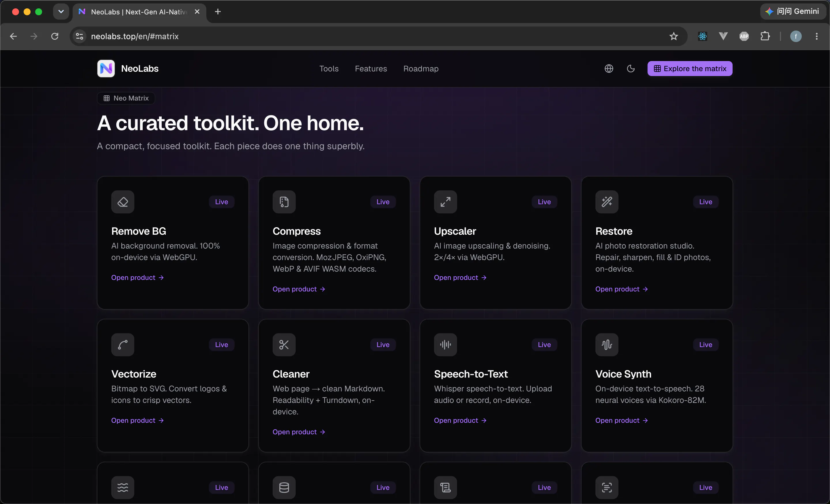Bookmark this page with the star icon
This screenshot has height=504, width=830.
point(673,36)
